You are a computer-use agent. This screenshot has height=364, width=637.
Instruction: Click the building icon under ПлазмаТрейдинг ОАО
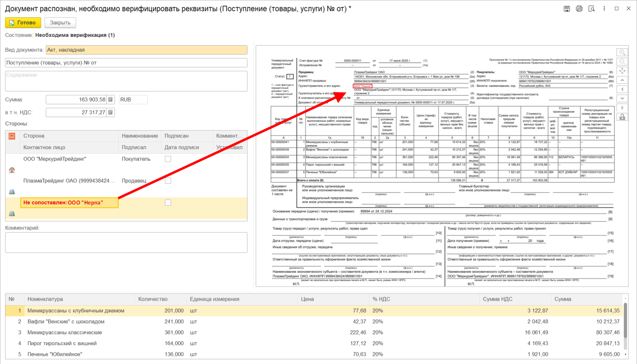pos(12,192)
